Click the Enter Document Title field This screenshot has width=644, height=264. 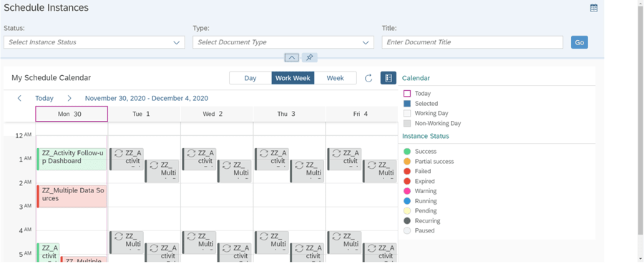(472, 42)
